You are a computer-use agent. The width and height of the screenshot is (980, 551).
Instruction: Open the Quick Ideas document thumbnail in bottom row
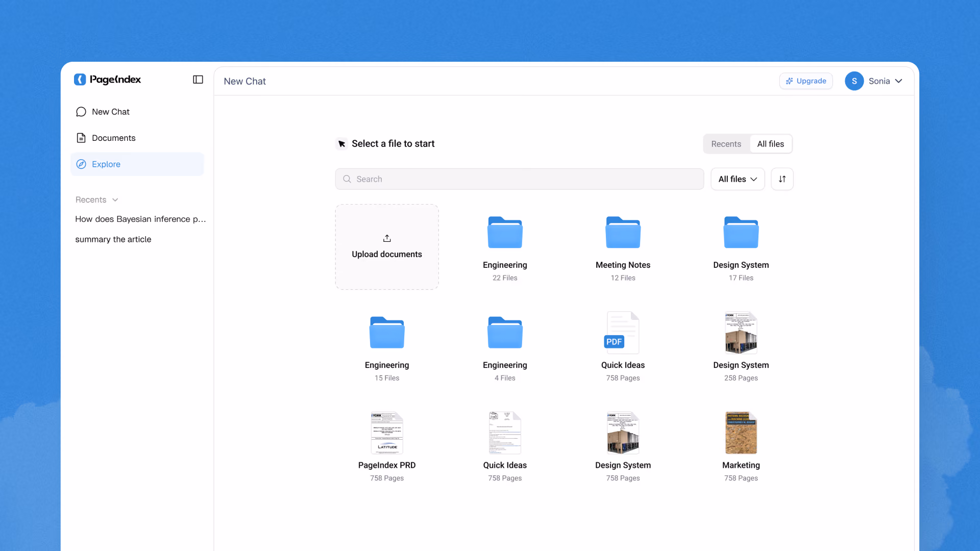pyautogui.click(x=505, y=433)
